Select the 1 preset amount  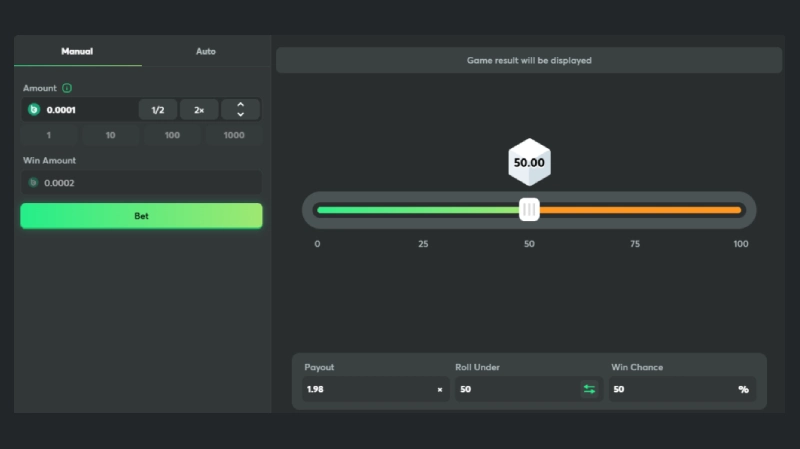click(48, 135)
